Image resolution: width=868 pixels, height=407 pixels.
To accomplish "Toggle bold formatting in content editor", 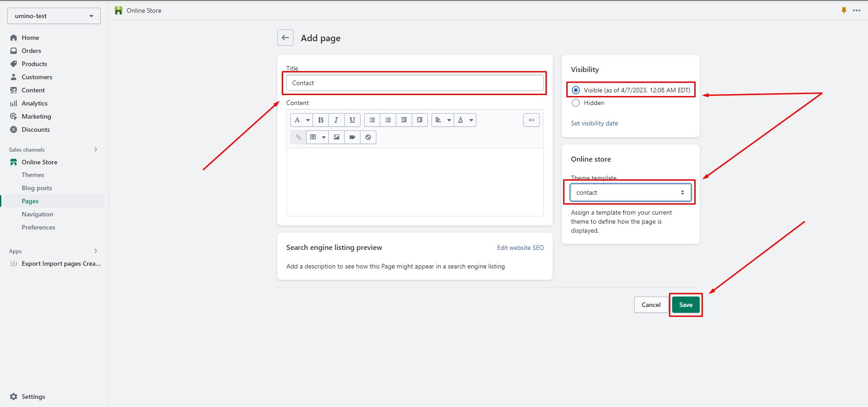I will point(321,120).
